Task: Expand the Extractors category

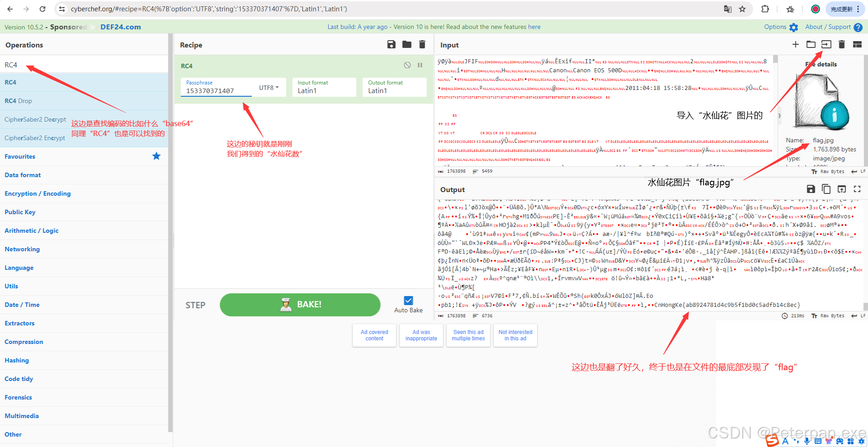Action: 84,323
